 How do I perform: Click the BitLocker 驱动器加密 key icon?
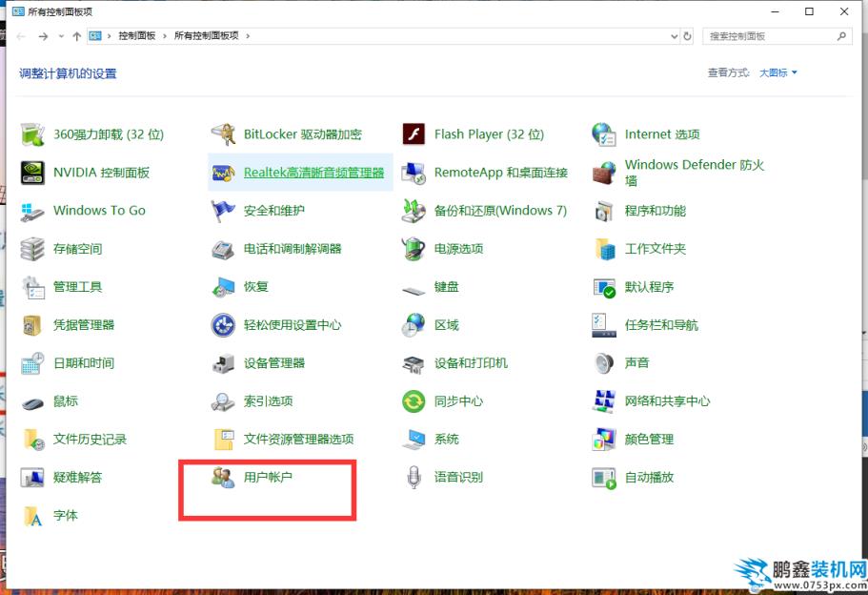pos(224,134)
